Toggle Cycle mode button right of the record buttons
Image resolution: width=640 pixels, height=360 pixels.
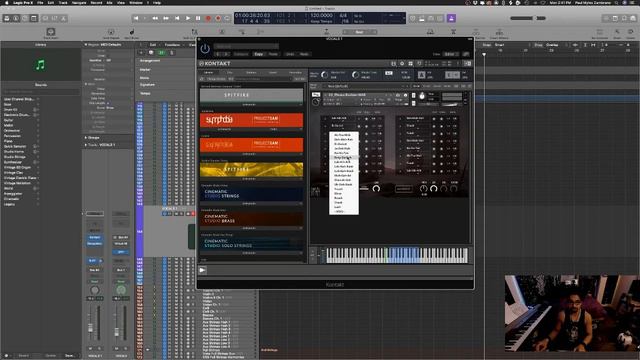228,18
